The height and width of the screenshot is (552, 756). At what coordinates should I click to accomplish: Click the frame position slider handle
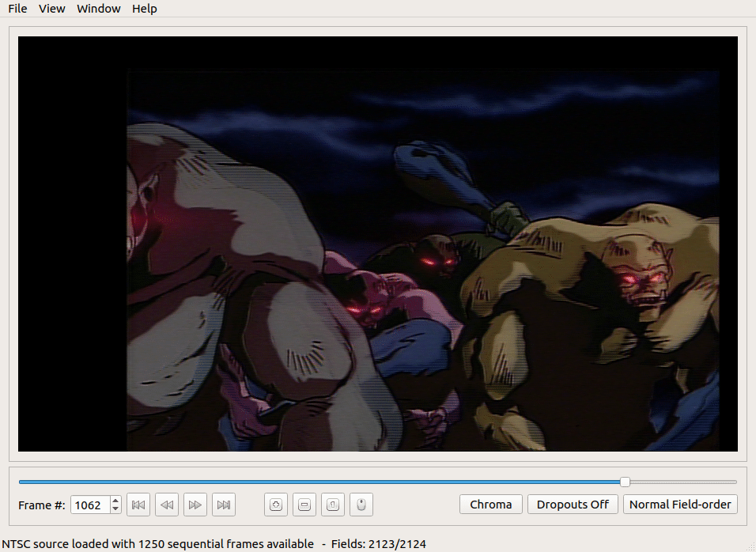point(625,482)
